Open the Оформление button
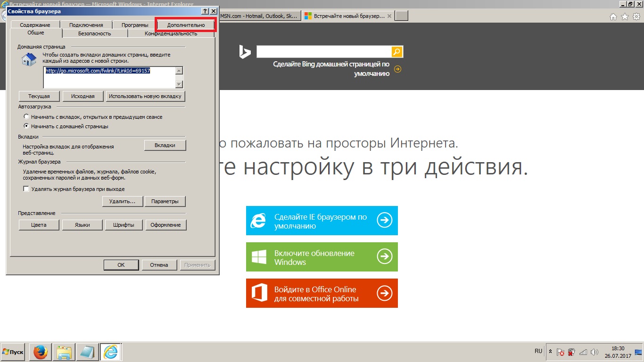 [166, 225]
